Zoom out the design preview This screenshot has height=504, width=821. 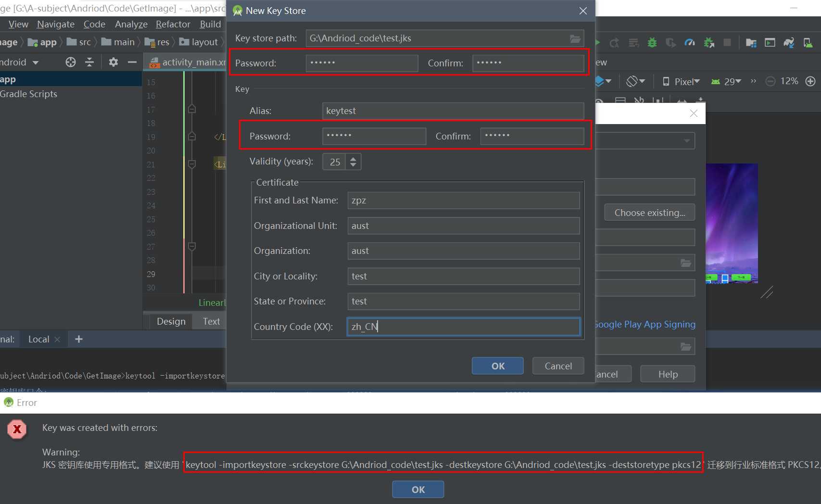pos(770,81)
